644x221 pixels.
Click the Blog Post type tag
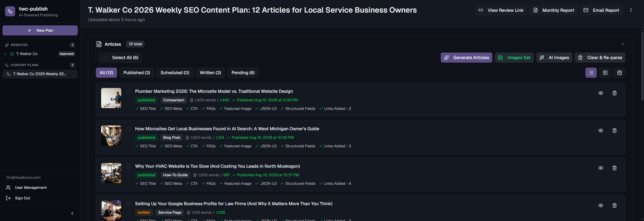pos(172,138)
